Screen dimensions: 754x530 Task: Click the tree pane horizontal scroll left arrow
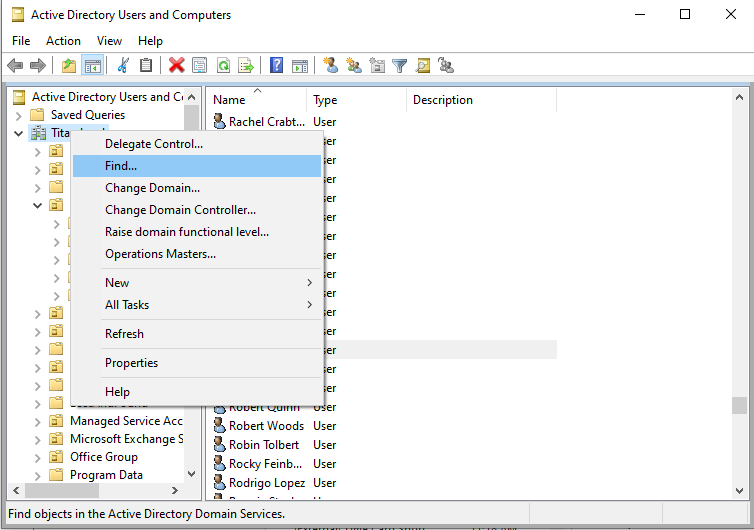[16, 491]
